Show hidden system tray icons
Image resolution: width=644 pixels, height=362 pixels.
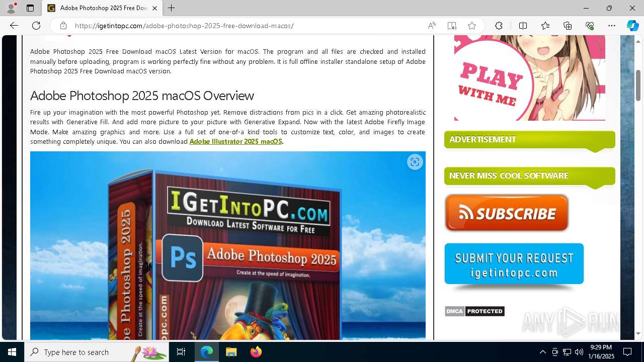click(x=542, y=352)
